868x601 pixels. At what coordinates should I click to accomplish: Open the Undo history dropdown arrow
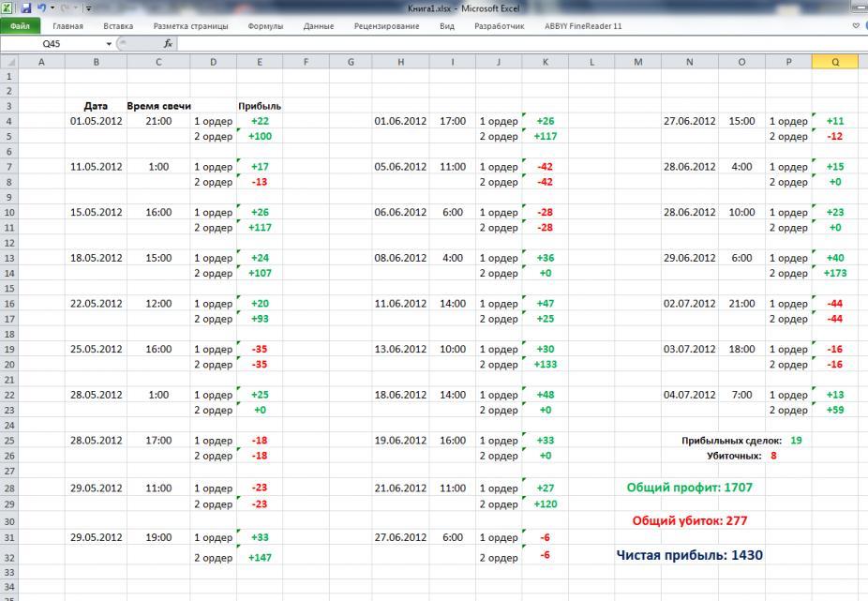coord(51,8)
